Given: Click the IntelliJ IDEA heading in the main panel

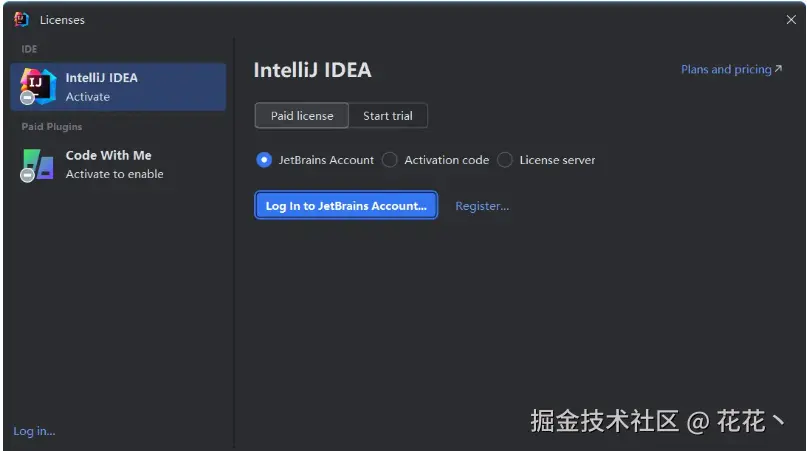Looking at the screenshot, I should (x=312, y=70).
